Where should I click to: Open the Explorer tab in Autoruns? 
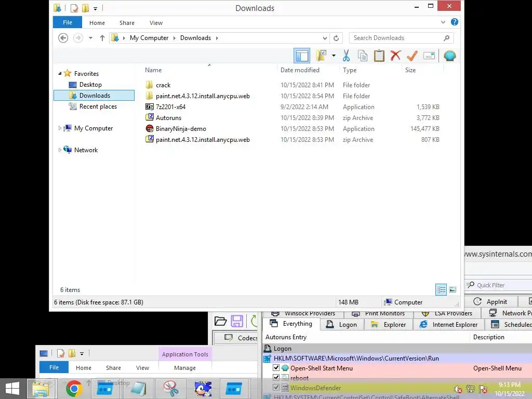[389, 324]
